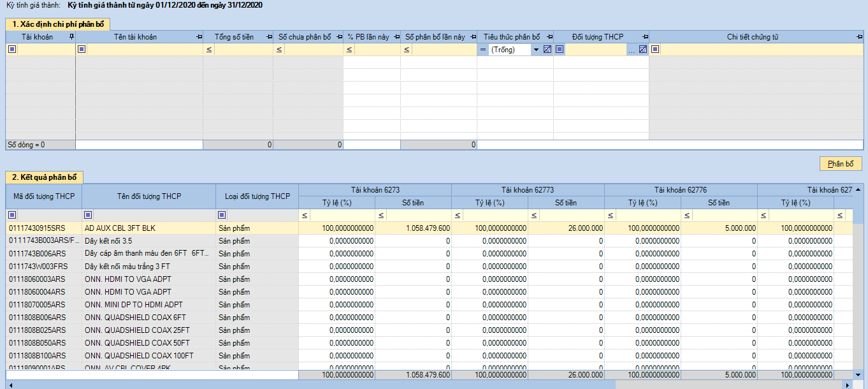Open filter operator icon for Tên tài khoản
Viewport: 868px width, 389px height.
click(82, 49)
